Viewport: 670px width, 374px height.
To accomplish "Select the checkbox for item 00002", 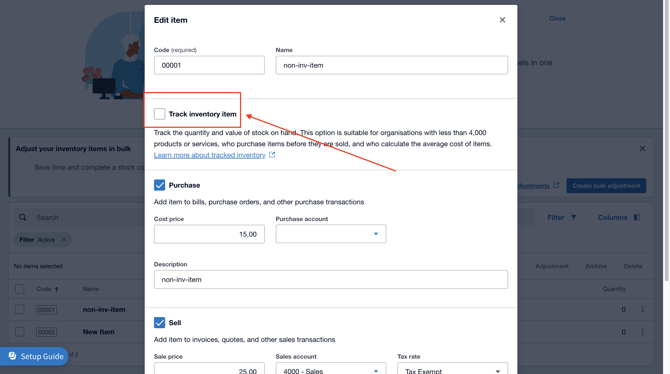I will (20, 332).
